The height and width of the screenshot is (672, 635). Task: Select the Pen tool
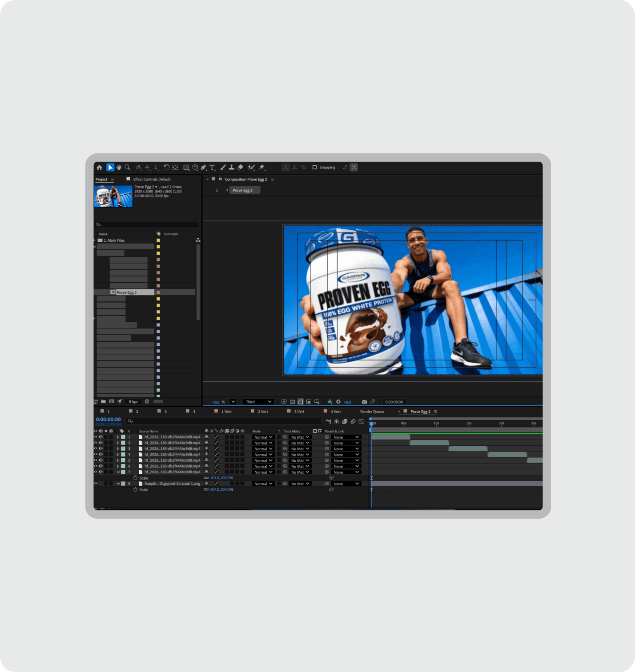click(204, 168)
